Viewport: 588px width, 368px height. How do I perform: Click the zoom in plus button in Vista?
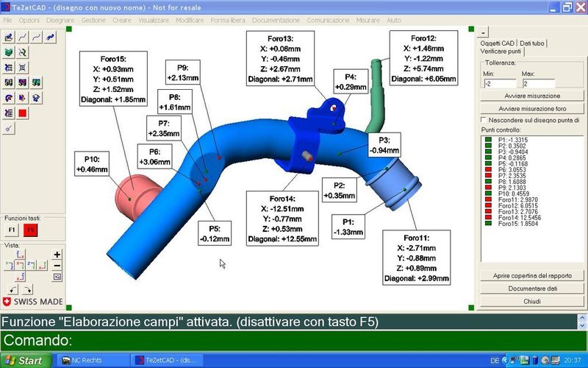57,255
